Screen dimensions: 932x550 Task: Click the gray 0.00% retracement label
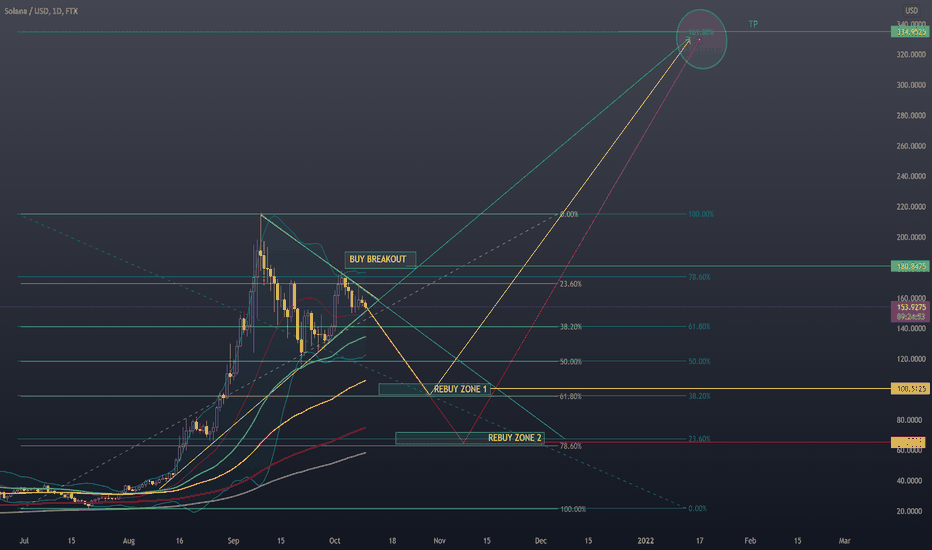[569, 214]
